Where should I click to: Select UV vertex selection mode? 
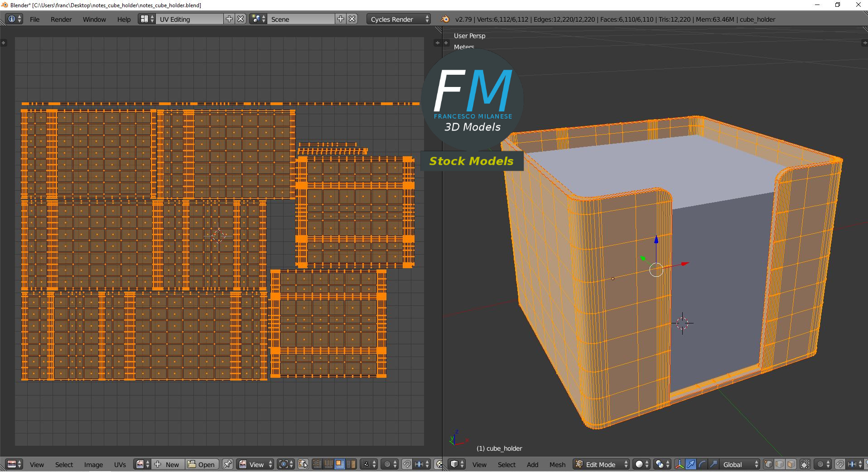pos(317,464)
